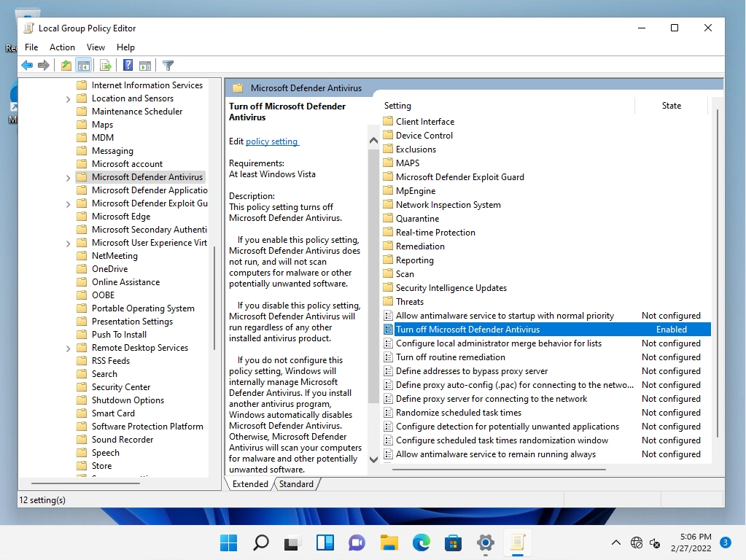Screen dimensions: 746x560
Task: Open Widgets from the taskbar
Action: point(325,542)
